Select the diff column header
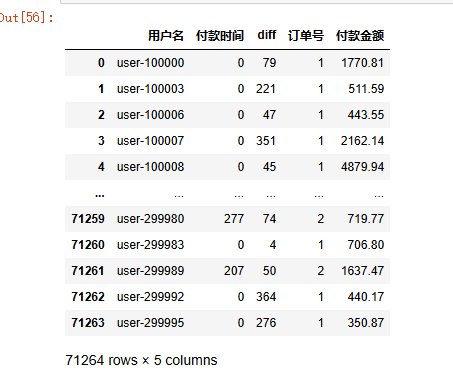Image resolution: width=453 pixels, height=375 pixels. pyautogui.click(x=267, y=35)
